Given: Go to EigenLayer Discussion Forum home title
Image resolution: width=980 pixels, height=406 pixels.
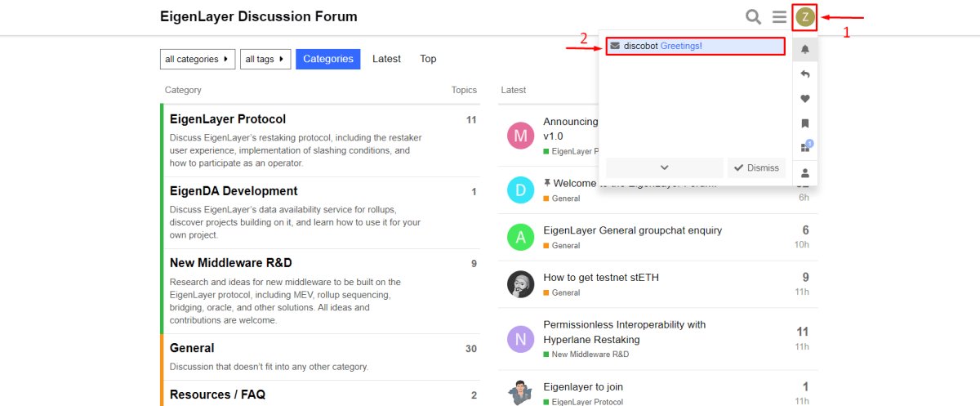Looking at the screenshot, I should click(258, 16).
